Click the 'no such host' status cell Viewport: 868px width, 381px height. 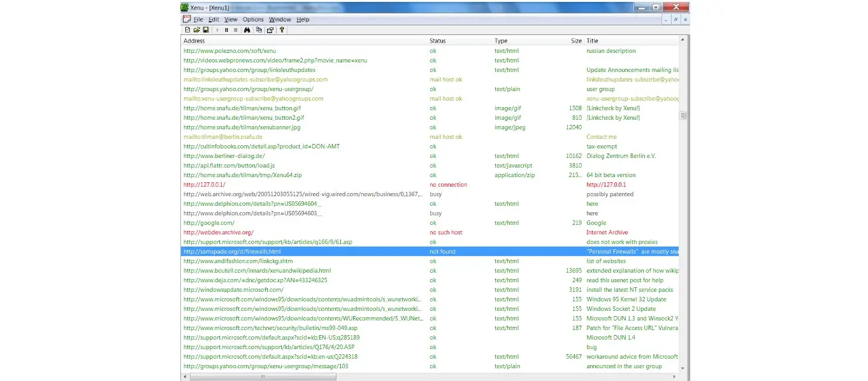point(446,233)
